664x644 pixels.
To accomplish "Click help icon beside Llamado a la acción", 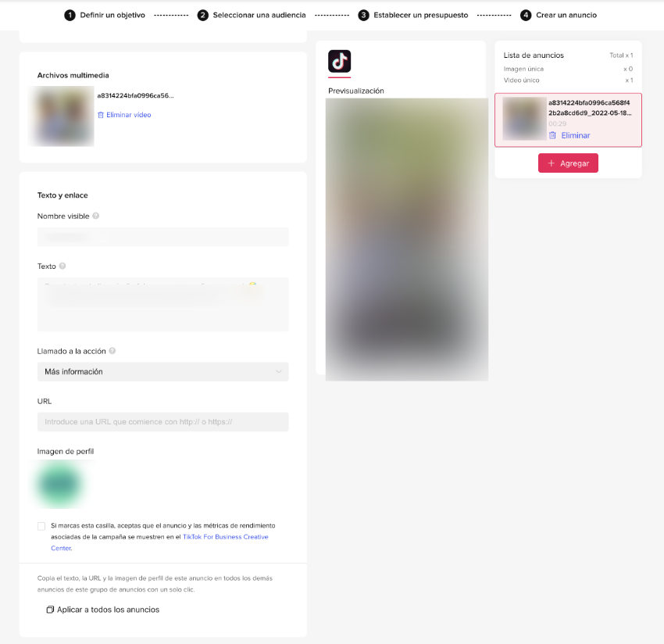I will coord(112,351).
